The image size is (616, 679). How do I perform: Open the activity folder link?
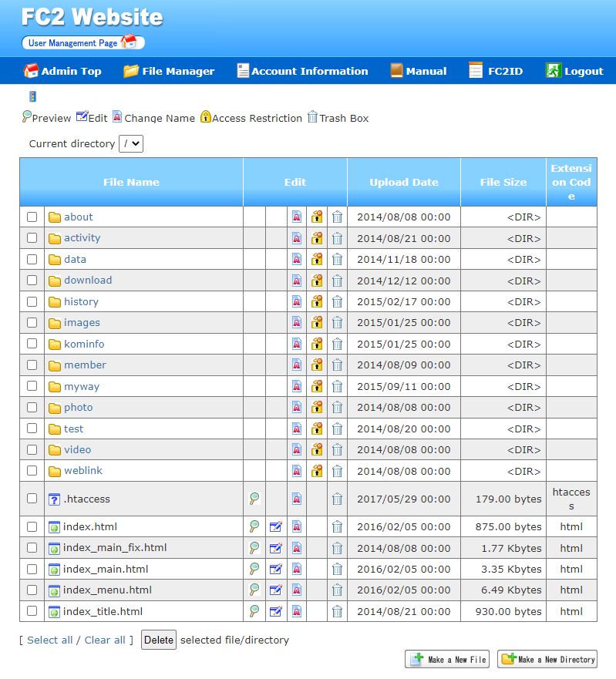[82, 237]
